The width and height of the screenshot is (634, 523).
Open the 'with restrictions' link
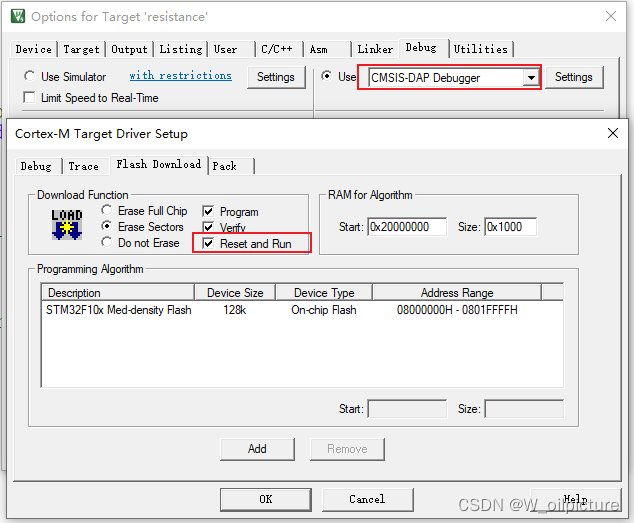180,75
